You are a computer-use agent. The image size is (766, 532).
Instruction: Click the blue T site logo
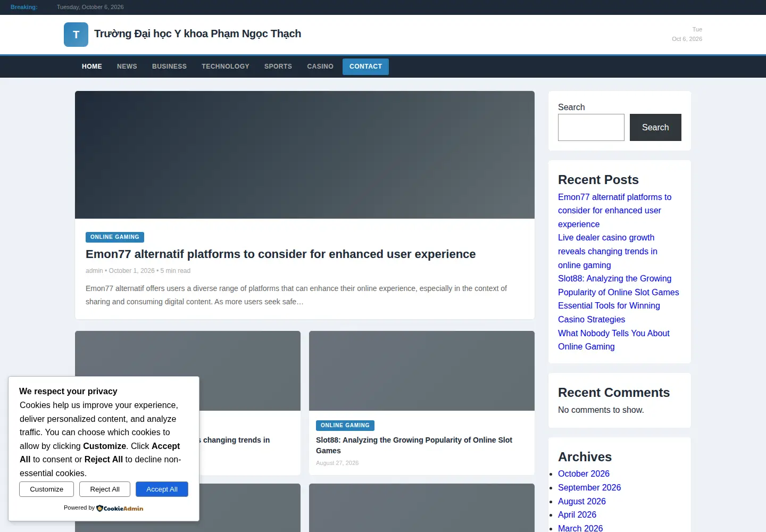76,35
